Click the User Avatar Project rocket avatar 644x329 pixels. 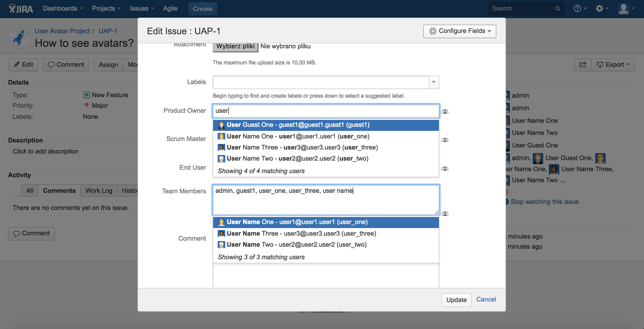coord(19,38)
